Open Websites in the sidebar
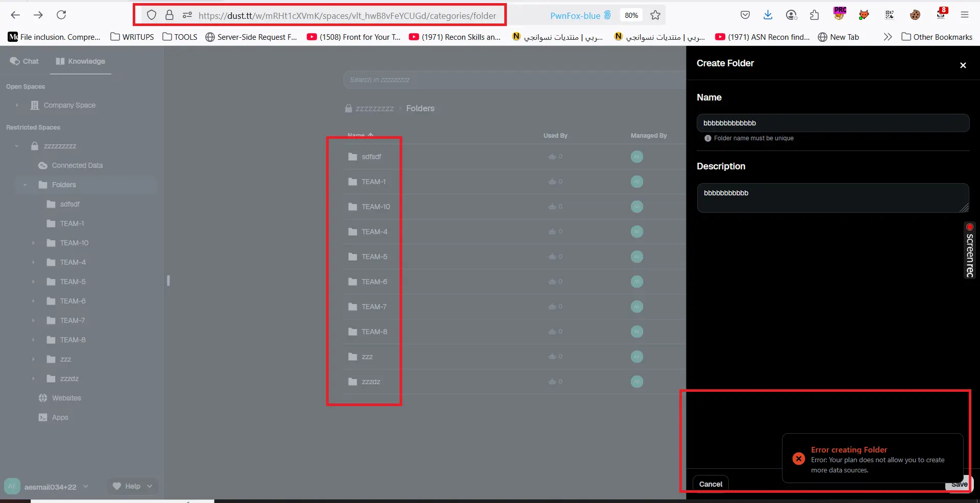This screenshot has height=503, width=980. [x=66, y=398]
